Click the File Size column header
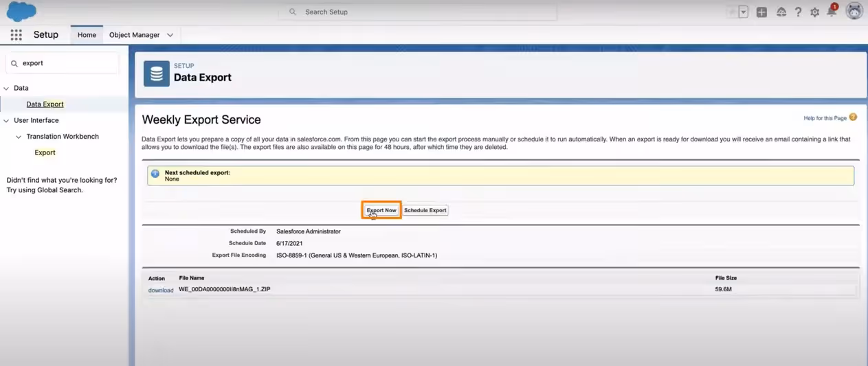 pos(726,278)
